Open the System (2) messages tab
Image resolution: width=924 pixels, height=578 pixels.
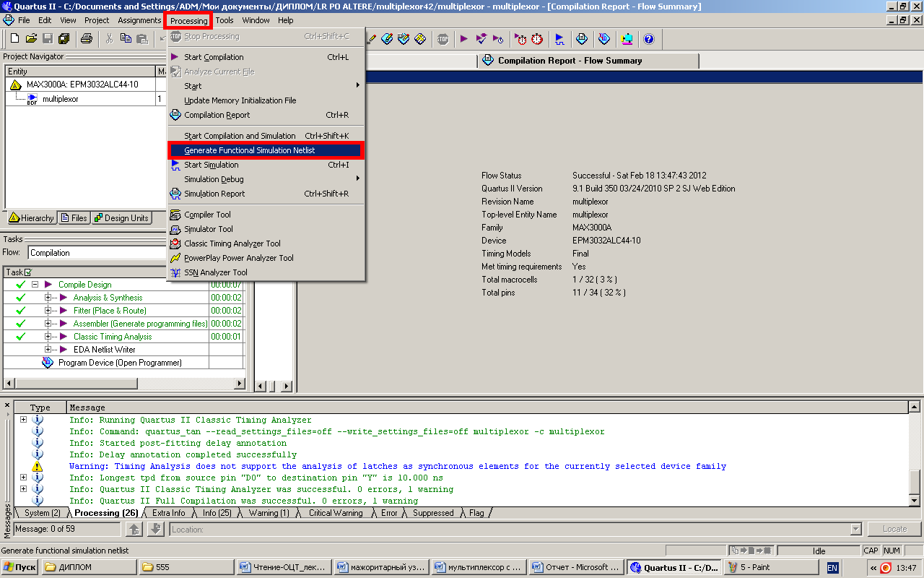43,513
